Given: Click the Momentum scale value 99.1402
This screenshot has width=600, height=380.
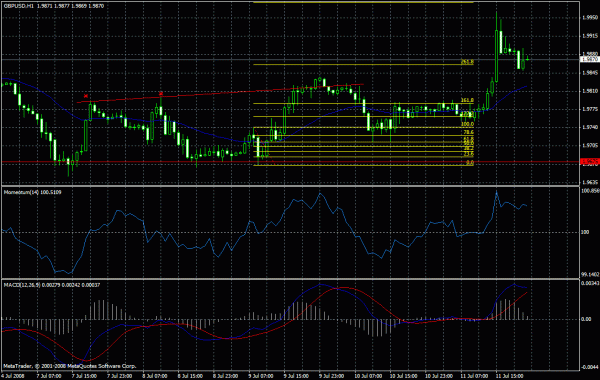Looking at the screenshot, I should click(590, 274).
